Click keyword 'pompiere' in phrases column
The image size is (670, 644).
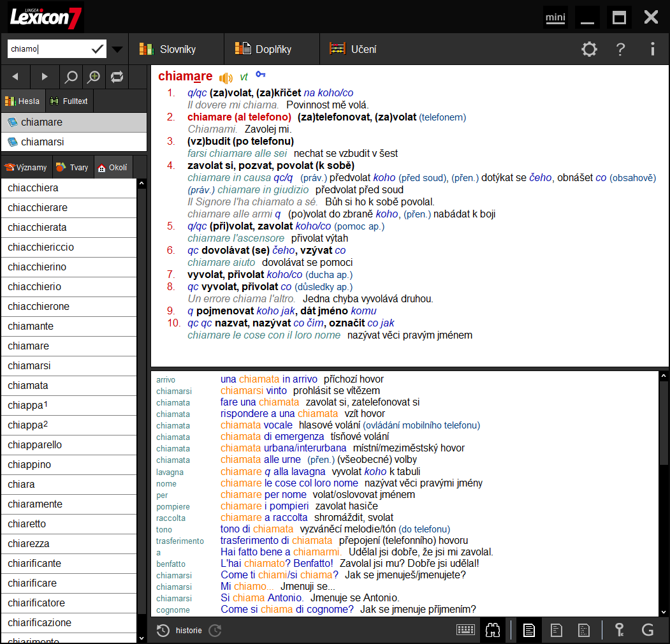173,507
